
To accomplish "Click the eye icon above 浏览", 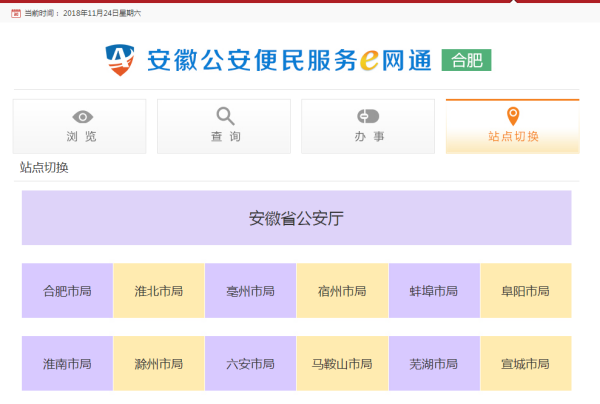I will pos(82,117).
